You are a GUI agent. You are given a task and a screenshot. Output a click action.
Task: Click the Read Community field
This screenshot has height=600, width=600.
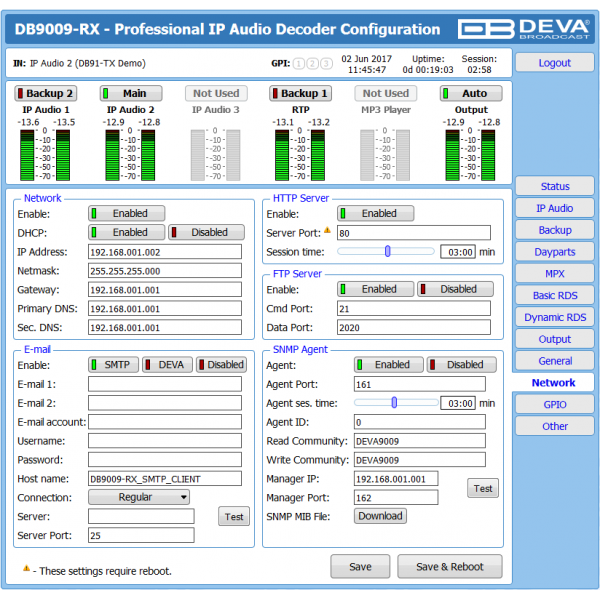pos(420,440)
